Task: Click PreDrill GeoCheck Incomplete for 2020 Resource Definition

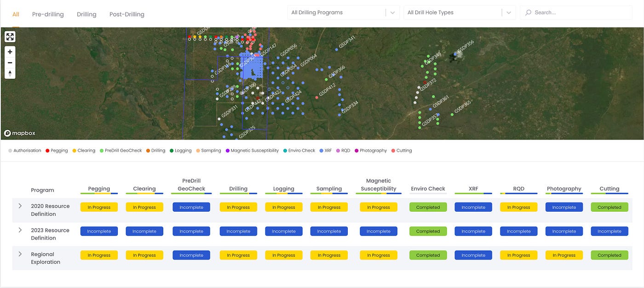Action: [191, 207]
